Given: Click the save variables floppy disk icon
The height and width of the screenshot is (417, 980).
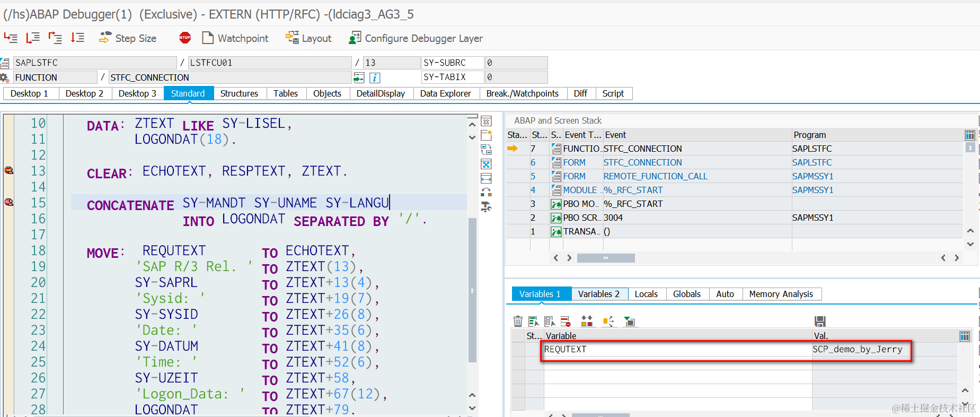Looking at the screenshot, I should pyautogui.click(x=820, y=321).
